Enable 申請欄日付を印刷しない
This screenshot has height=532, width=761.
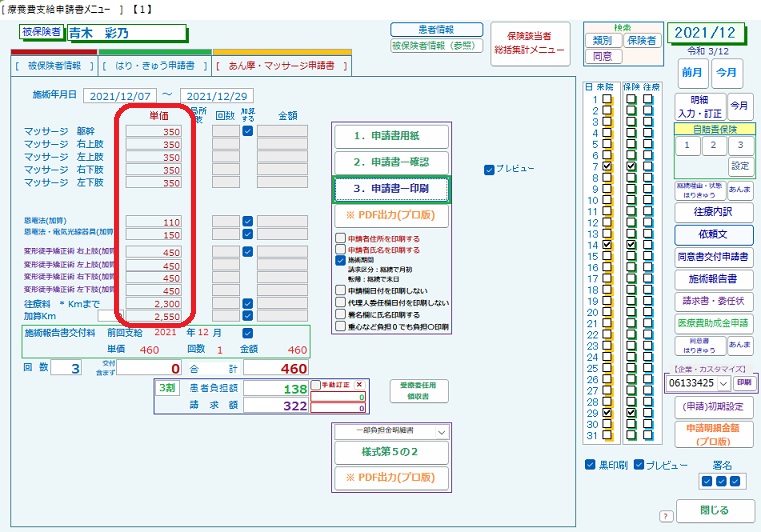point(340,290)
